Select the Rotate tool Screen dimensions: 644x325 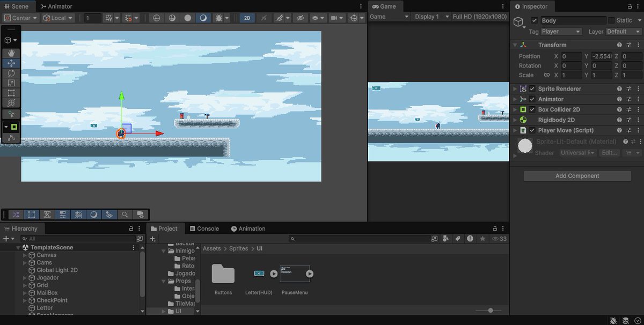point(11,73)
